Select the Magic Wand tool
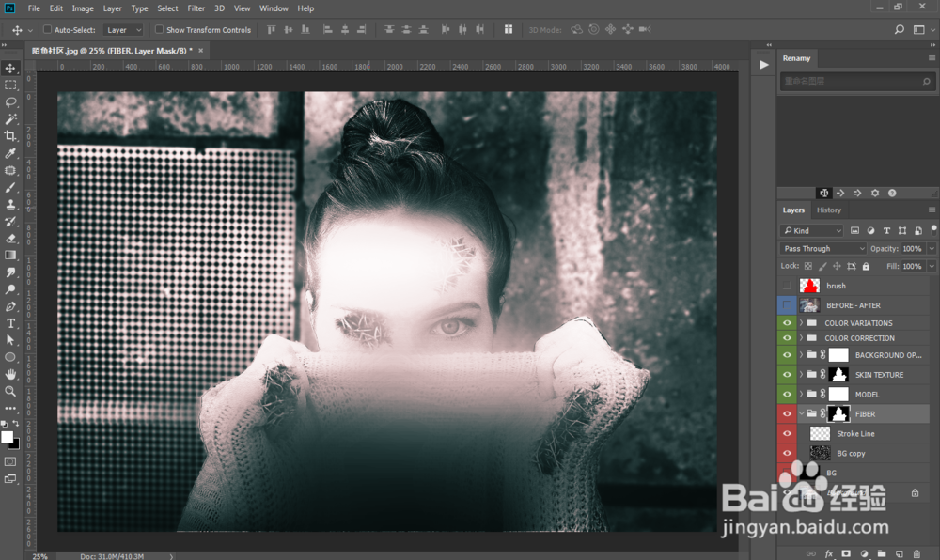The width and height of the screenshot is (940, 560). (10, 118)
